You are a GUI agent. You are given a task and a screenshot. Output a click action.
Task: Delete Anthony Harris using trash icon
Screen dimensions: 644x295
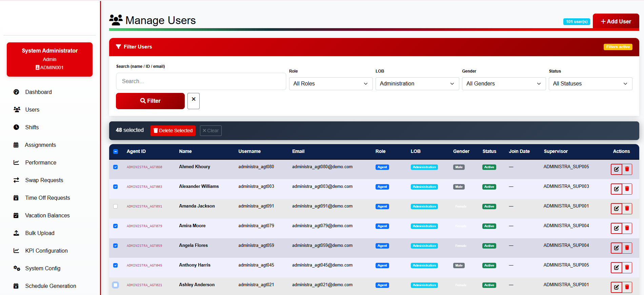[627, 268]
